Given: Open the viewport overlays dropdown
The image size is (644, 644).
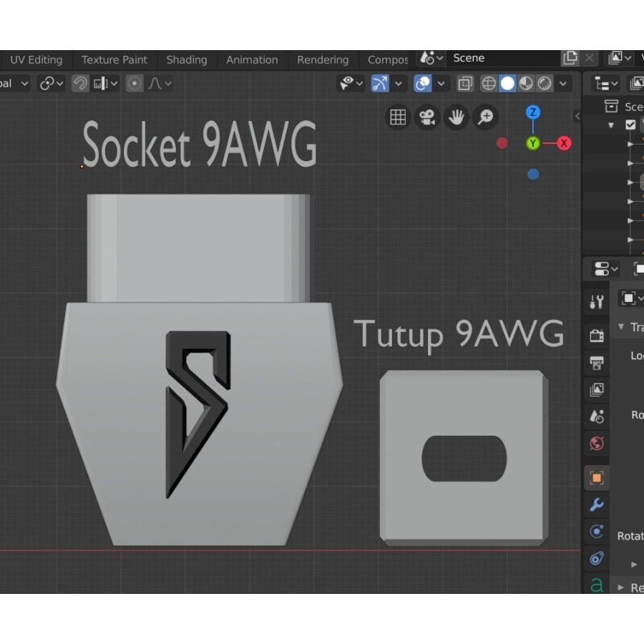Looking at the screenshot, I should pyautogui.click(x=441, y=84).
